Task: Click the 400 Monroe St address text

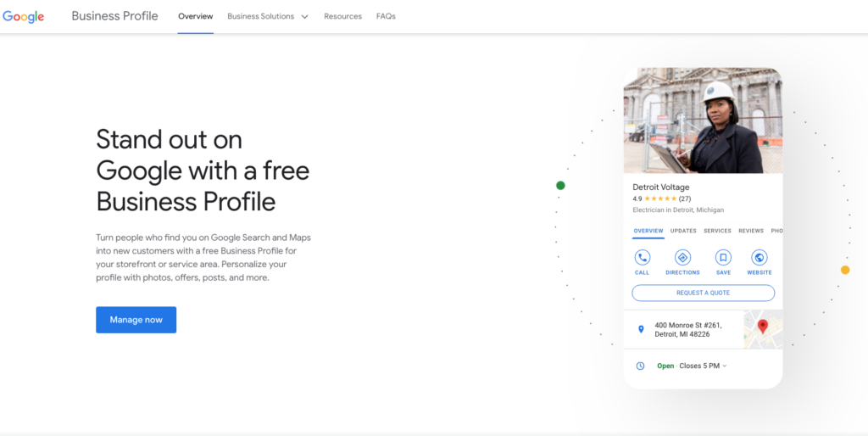Action: 688,330
